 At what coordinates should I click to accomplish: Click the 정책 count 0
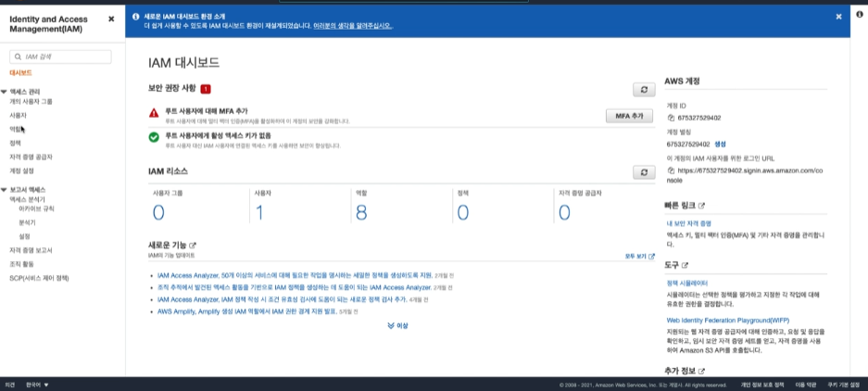pos(463,213)
